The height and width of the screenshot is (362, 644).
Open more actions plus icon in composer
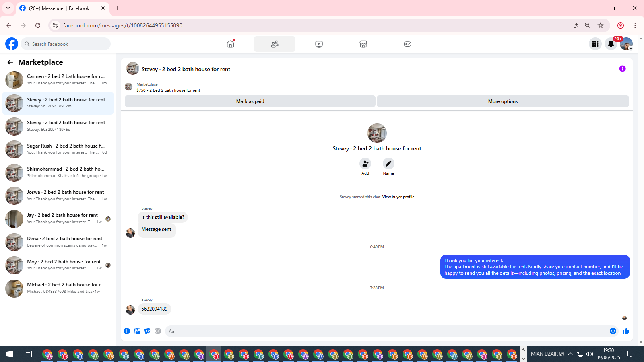tap(127, 331)
